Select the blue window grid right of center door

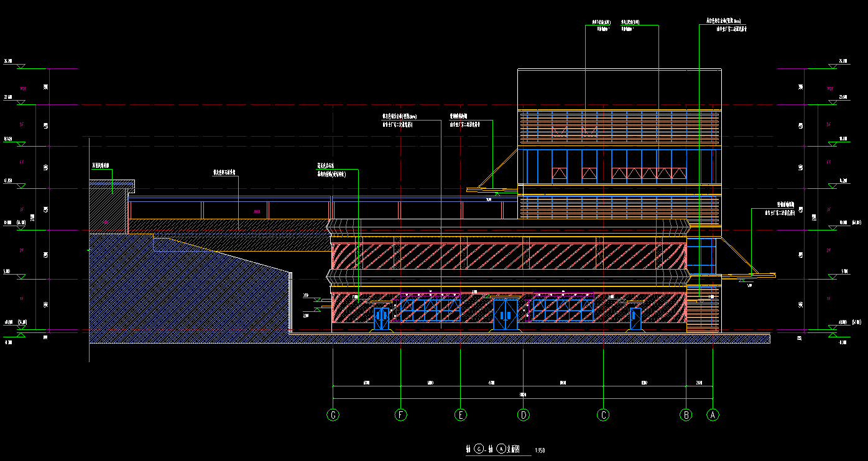563,310
